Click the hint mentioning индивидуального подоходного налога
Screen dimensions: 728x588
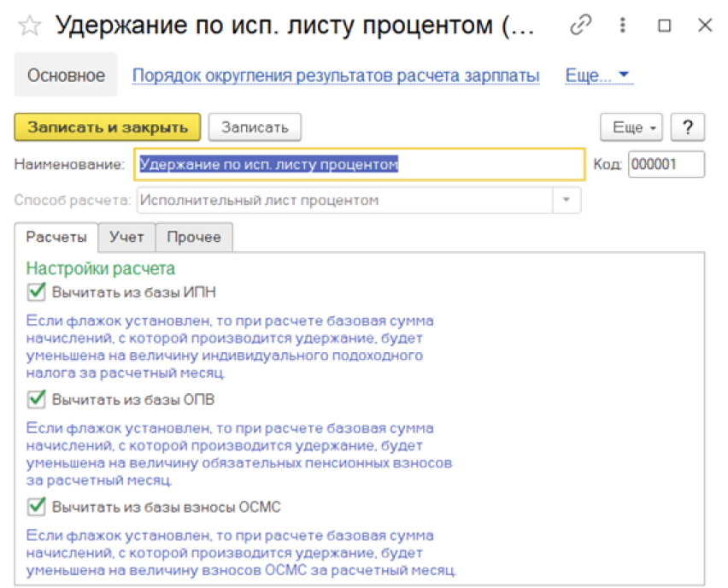(x=230, y=346)
